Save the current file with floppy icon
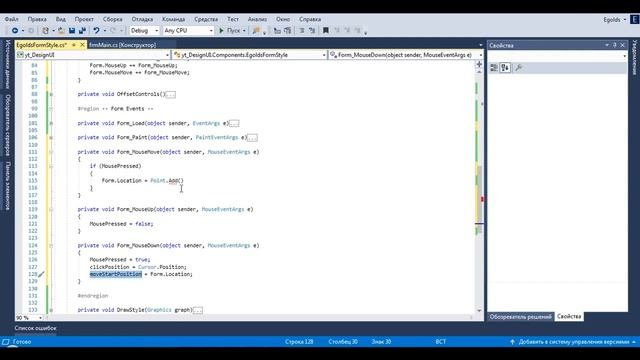The height and width of the screenshot is (360, 640). coord(72,31)
